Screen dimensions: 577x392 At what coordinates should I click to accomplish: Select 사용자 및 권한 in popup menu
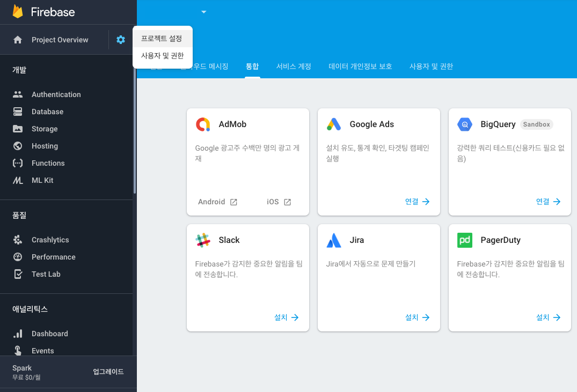[x=162, y=56]
